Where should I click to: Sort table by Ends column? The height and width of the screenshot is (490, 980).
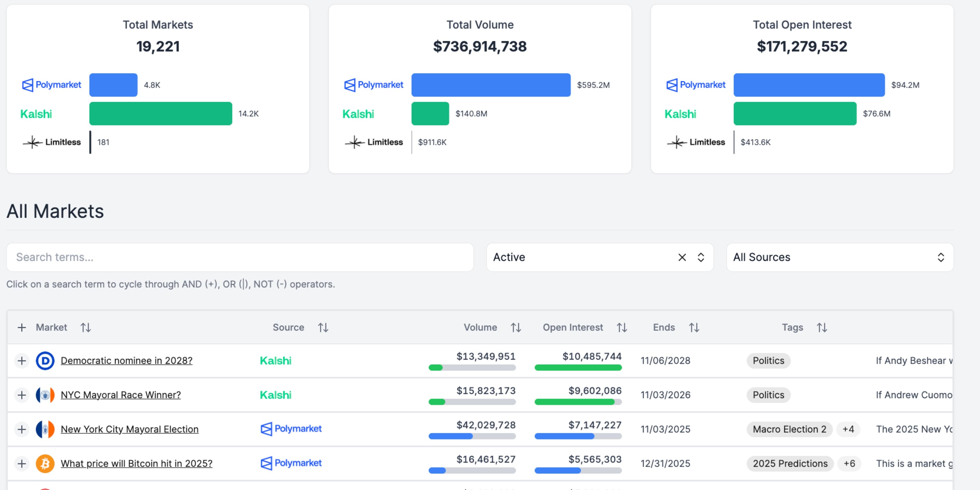(694, 328)
